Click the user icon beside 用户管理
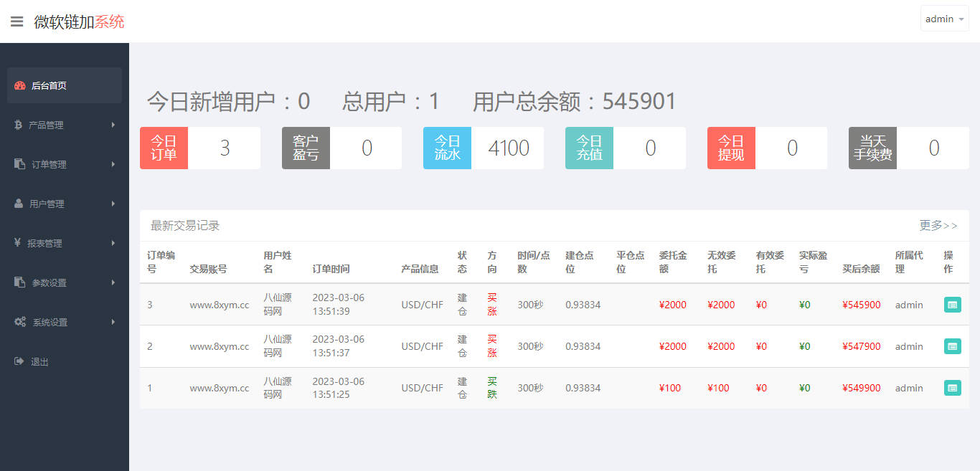Screen dimensions: 980x471 pos(19,204)
